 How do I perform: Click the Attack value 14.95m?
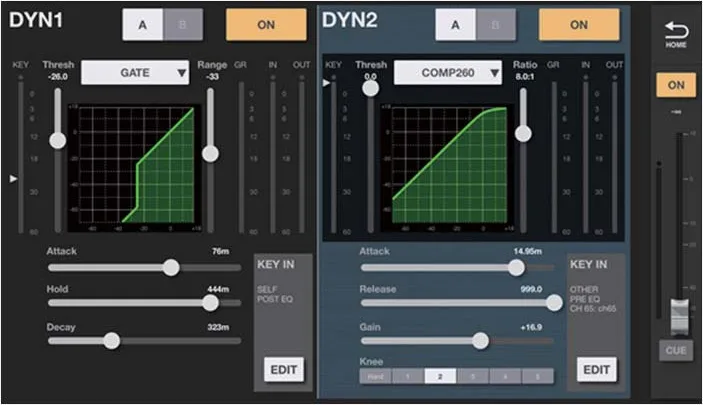point(528,251)
